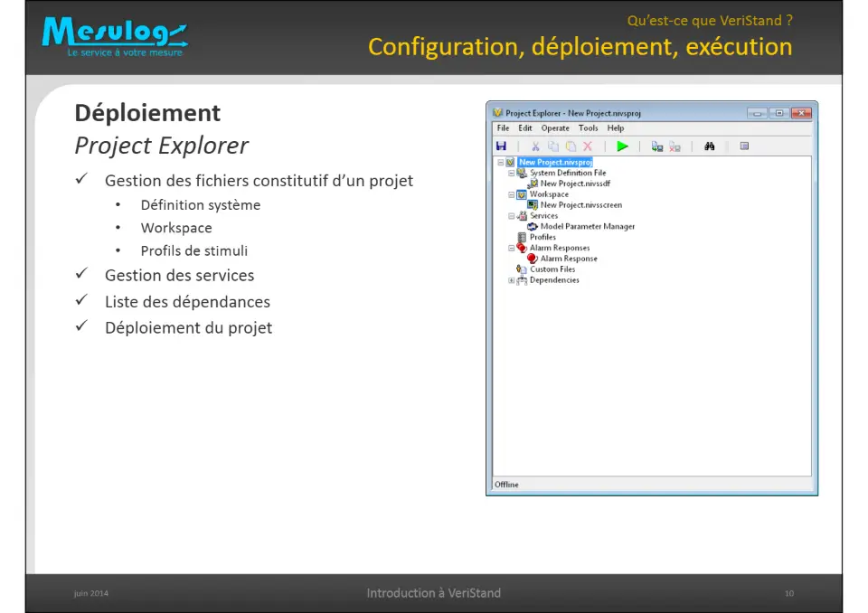Click the "Gestion des services" bullet text

pos(179,275)
